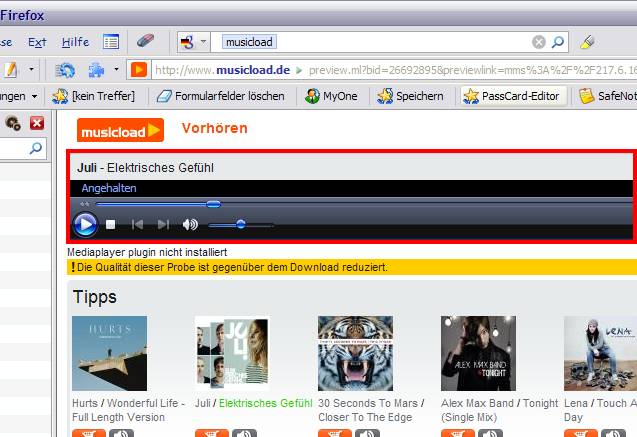Click the Hurts album cover thumbnail
637x437 pixels.
click(x=109, y=353)
